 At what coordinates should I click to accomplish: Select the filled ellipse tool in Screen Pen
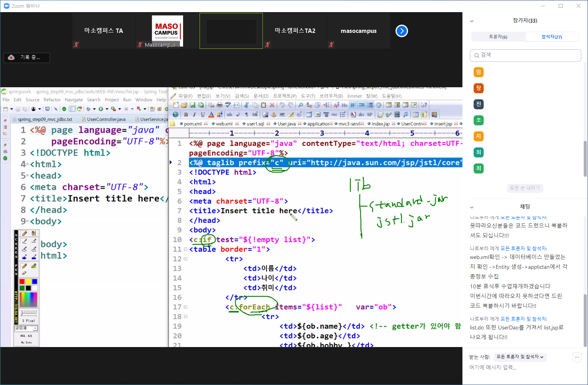click(24, 257)
